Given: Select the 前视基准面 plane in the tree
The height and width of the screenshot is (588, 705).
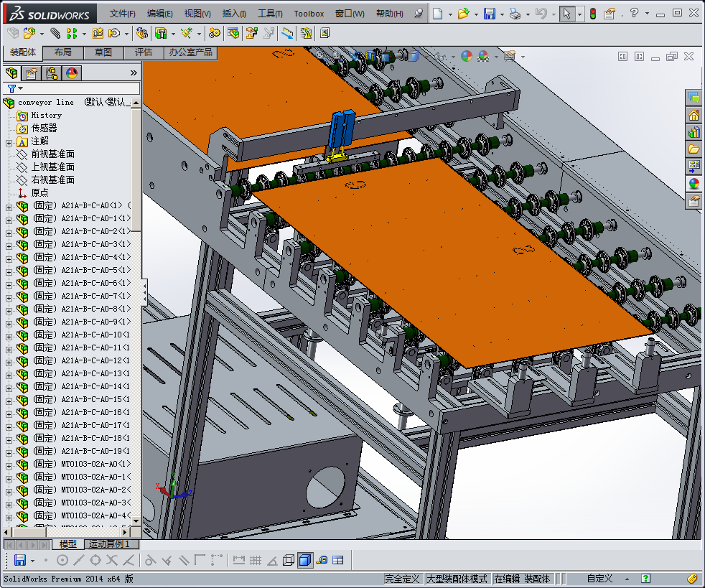Looking at the screenshot, I should (x=52, y=154).
